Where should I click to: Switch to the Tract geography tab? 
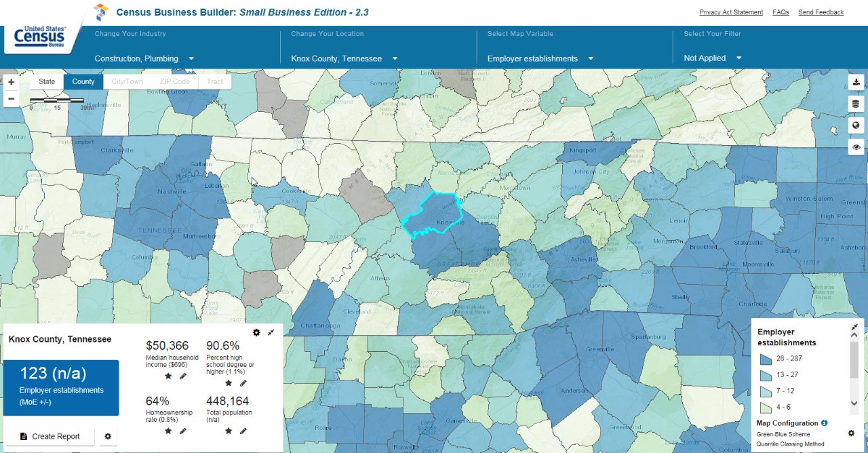(x=215, y=81)
